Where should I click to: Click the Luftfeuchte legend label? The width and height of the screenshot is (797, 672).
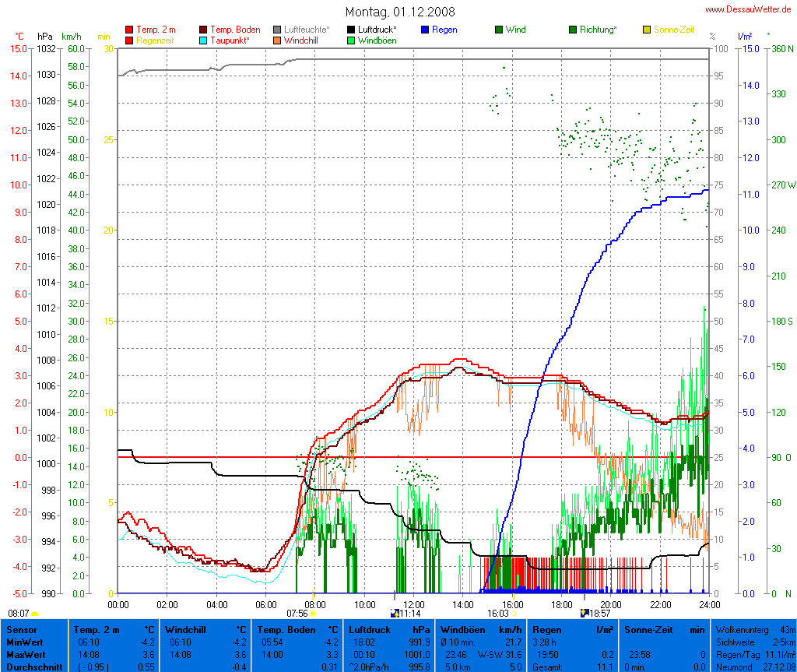click(x=307, y=30)
